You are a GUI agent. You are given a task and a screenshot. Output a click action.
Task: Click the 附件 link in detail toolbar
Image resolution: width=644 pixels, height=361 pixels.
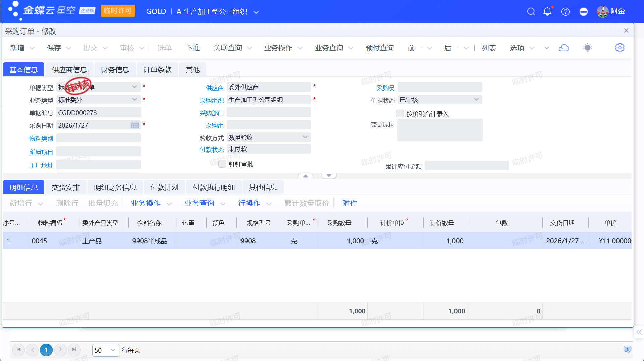point(350,203)
